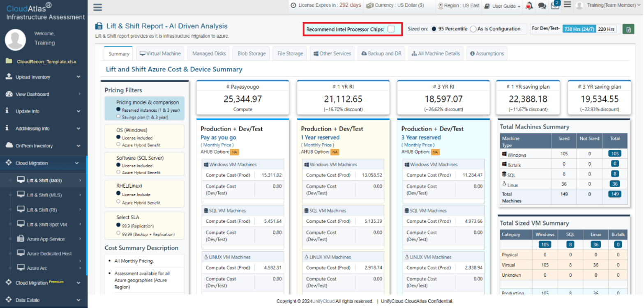The height and width of the screenshot is (308, 644).
Task: Collapse the Cloud Migration sidebar menu
Action: point(44,163)
